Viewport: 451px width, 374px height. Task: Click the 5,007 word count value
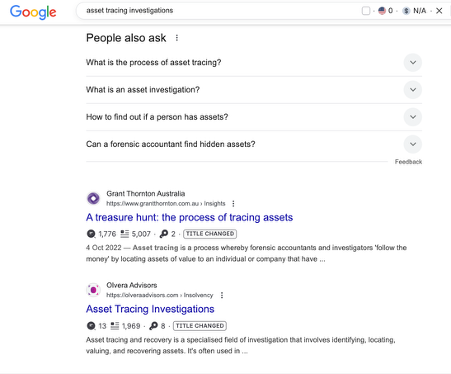coord(141,234)
